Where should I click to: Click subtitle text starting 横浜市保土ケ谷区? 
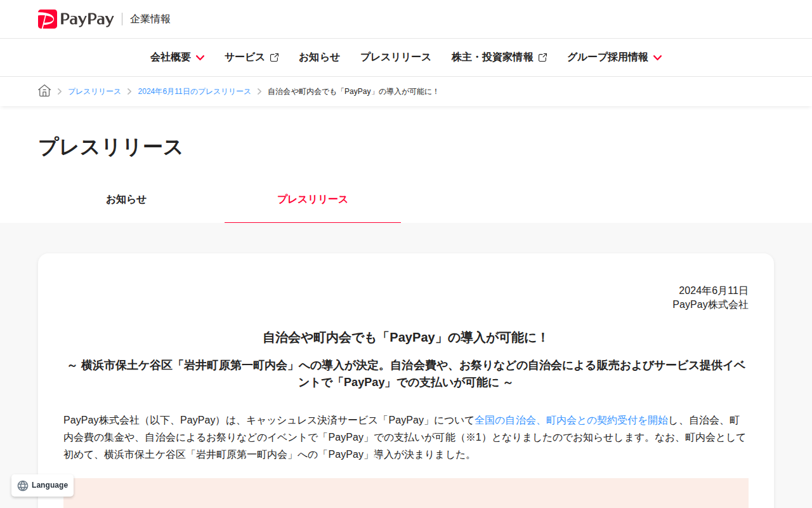(x=406, y=374)
